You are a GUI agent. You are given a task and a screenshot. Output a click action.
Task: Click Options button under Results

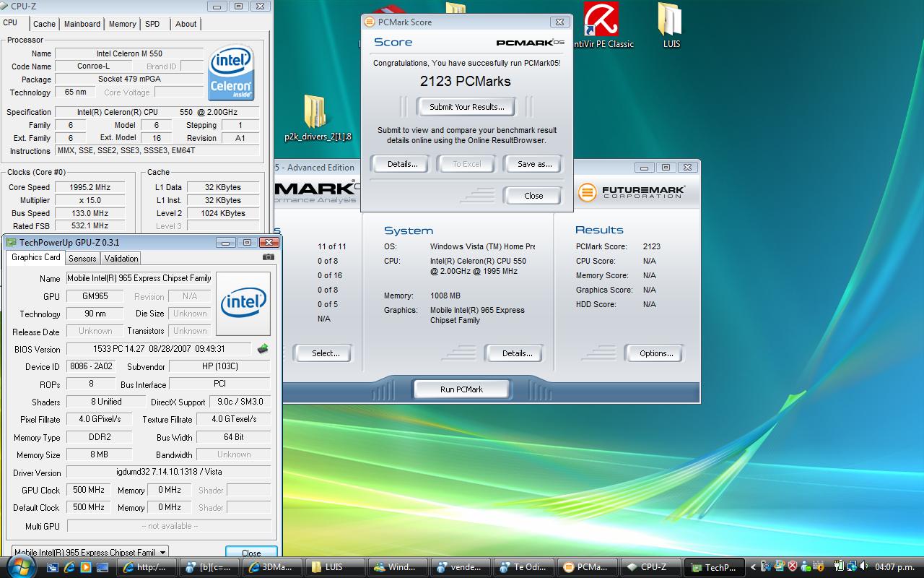click(x=656, y=353)
